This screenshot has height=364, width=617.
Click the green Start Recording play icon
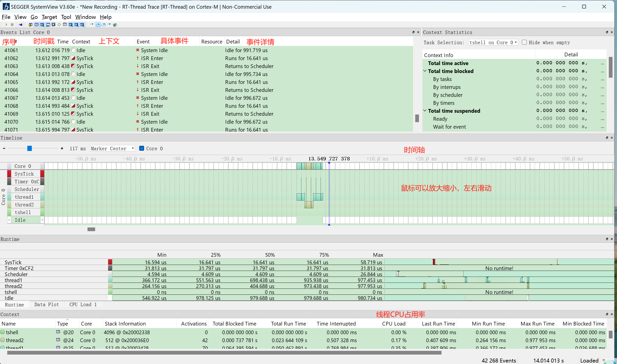pos(6,25)
